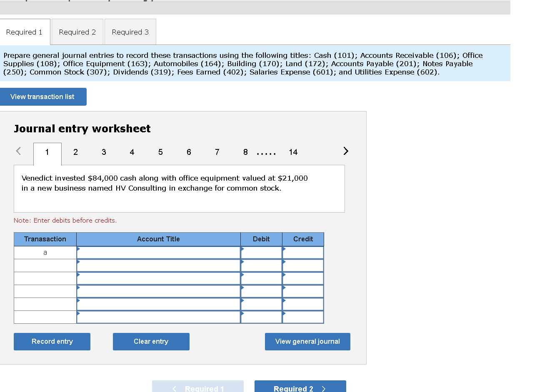Select transaction 5 in the pagination strip
The height and width of the screenshot is (392, 537).
click(160, 152)
